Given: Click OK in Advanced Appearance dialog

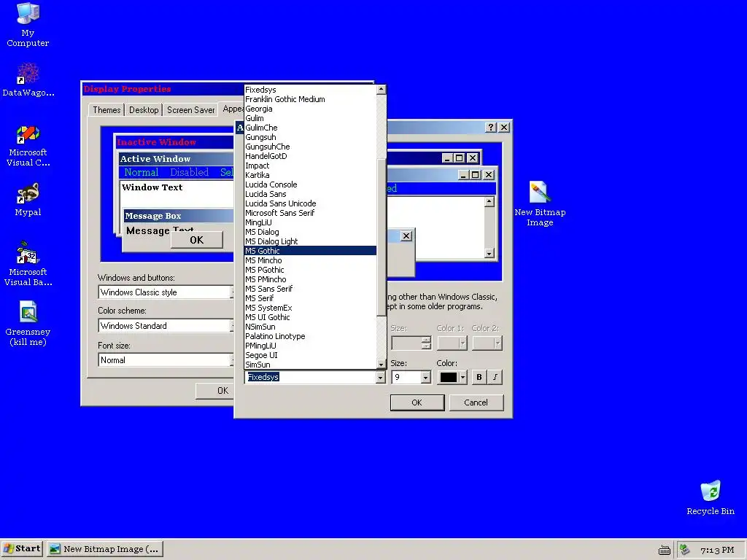Looking at the screenshot, I should coord(417,402).
